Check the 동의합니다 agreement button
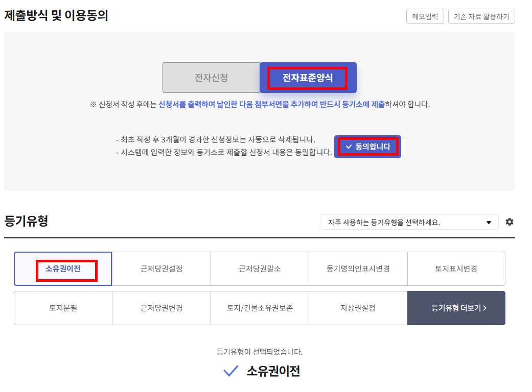Screen dimensions: 532x392 pyautogui.click(x=367, y=146)
